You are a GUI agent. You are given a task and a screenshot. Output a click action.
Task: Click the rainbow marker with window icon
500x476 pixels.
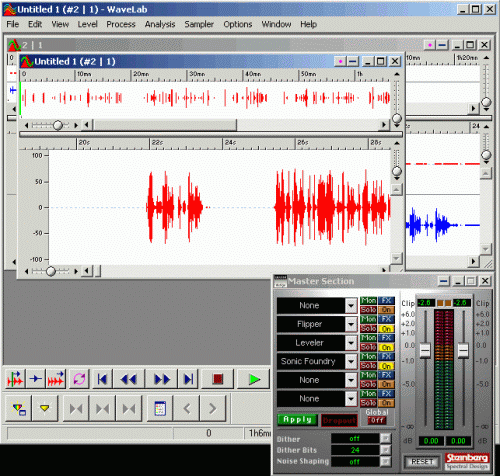coord(19,408)
